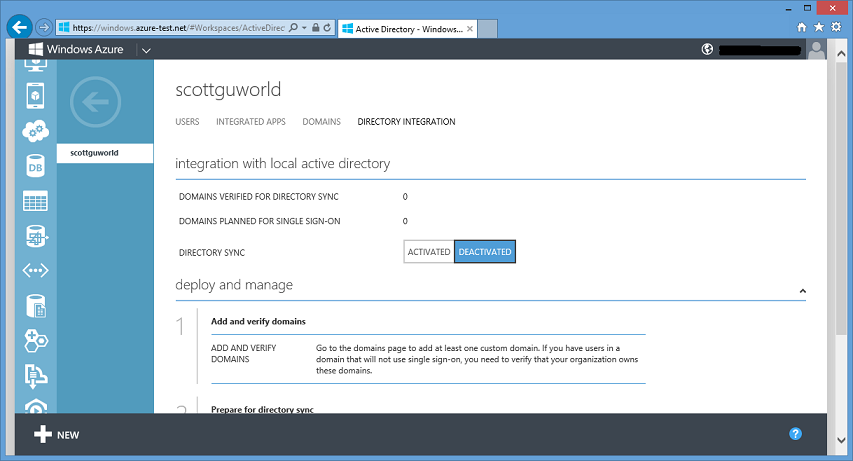Open the Service Bus arrows icon
Viewport: 853px width, 461px height.
[35, 271]
